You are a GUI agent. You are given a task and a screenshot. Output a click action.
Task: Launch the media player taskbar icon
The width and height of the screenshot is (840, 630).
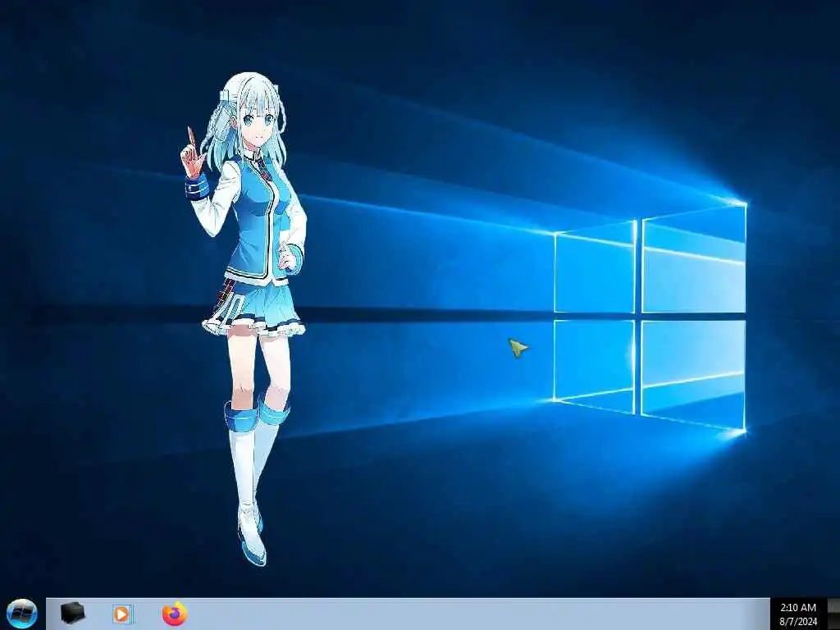(123, 614)
